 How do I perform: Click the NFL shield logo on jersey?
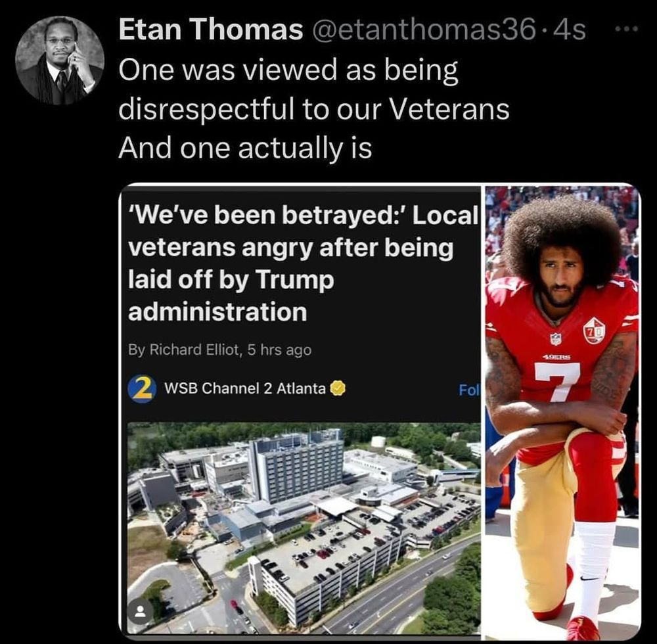[x=556, y=338]
